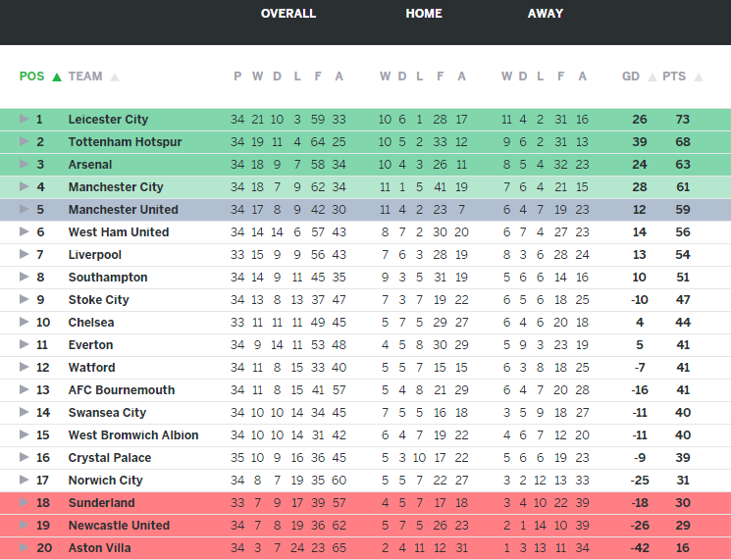Expand the Sunderland row arrow
This screenshot has width=731, height=560.
25,503
